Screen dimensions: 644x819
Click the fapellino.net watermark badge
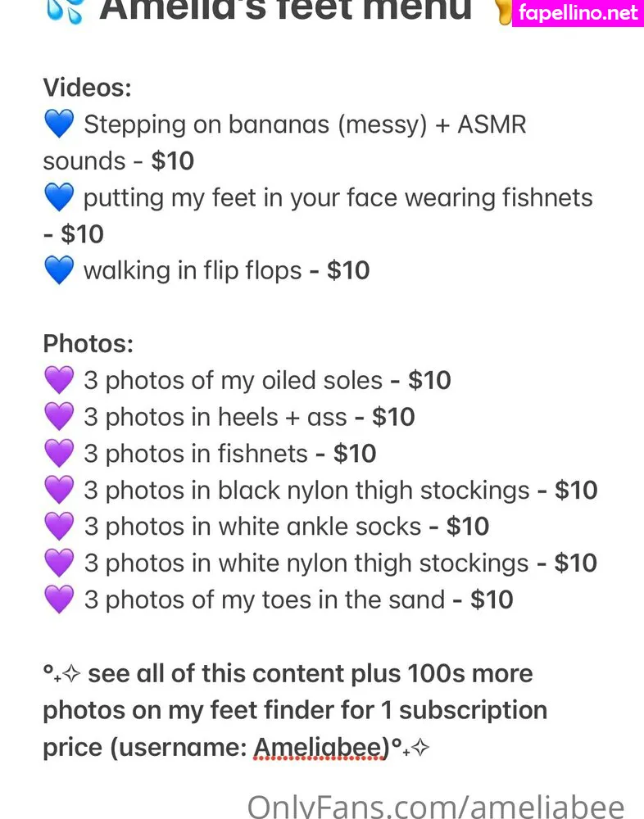click(x=578, y=13)
